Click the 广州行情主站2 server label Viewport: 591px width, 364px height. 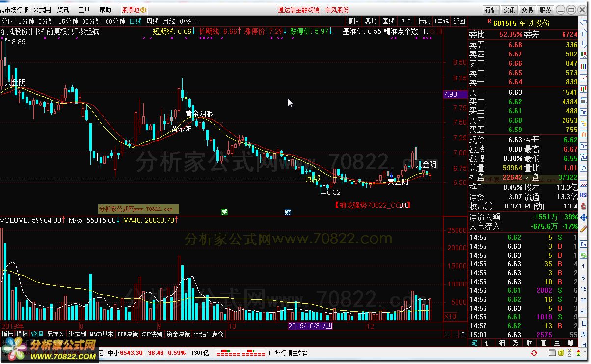coord(288,353)
